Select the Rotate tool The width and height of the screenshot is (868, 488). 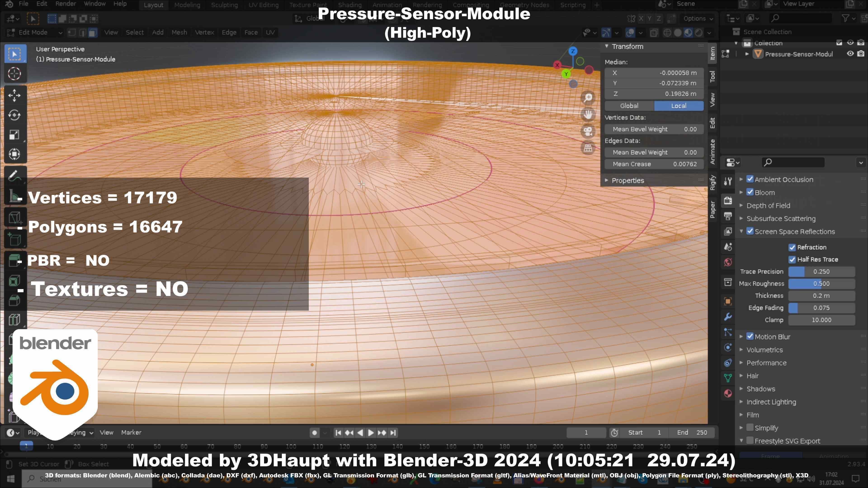pyautogui.click(x=14, y=115)
